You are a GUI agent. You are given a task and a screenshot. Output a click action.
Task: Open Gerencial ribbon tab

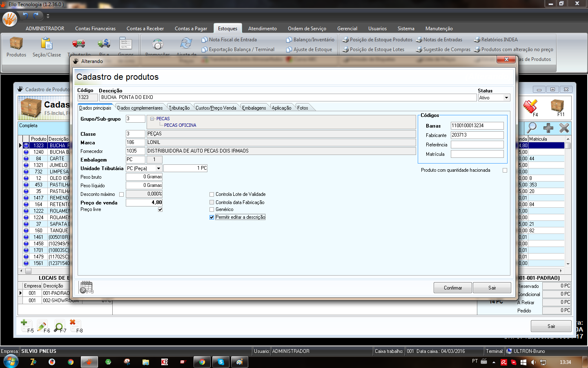tap(347, 29)
